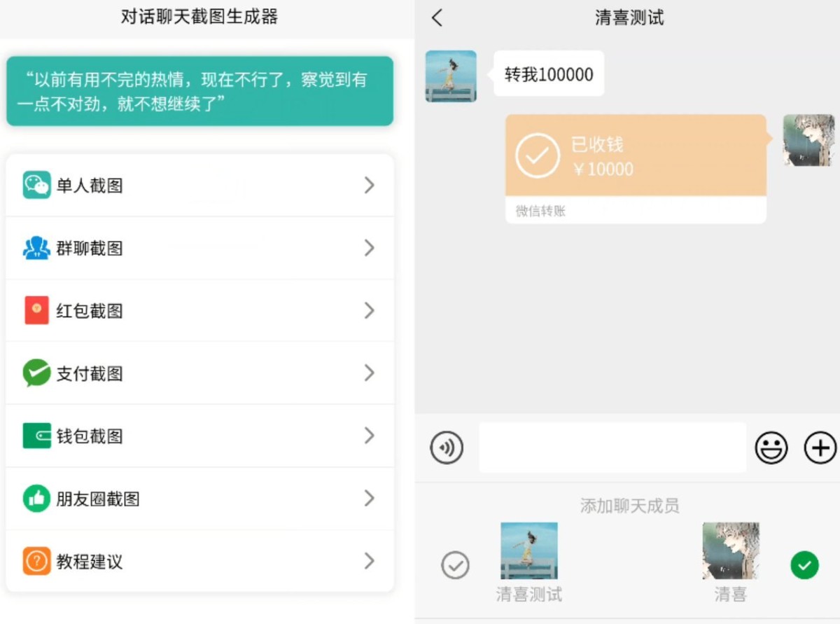This screenshot has height=624, width=840.
Task: Tap the voice input icon
Action: pos(447,448)
